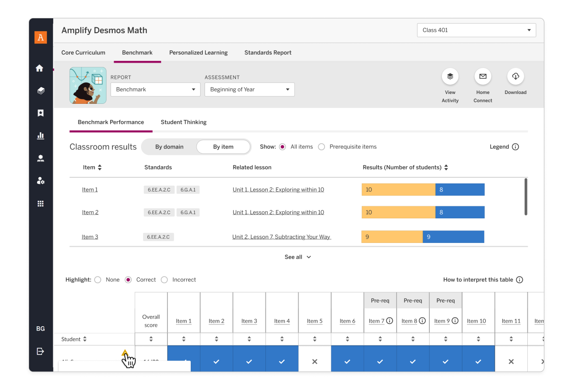Image resolution: width=573 pixels, height=392 pixels.
Task: Open Home Connect envelope icon
Action: coord(483,77)
